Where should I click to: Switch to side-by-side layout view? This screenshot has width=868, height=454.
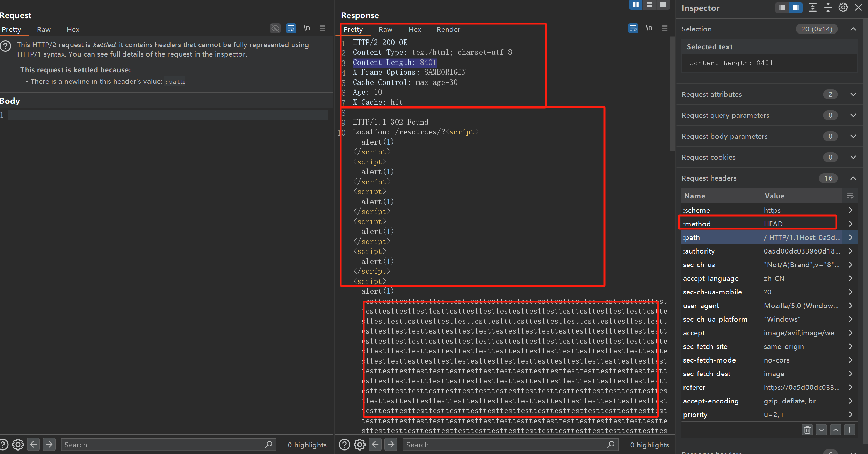[x=636, y=5]
